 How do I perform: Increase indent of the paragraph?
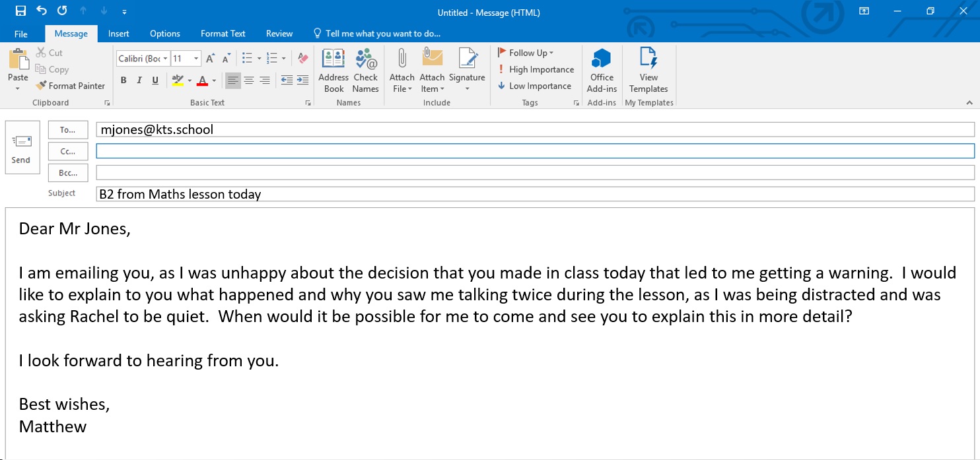302,81
